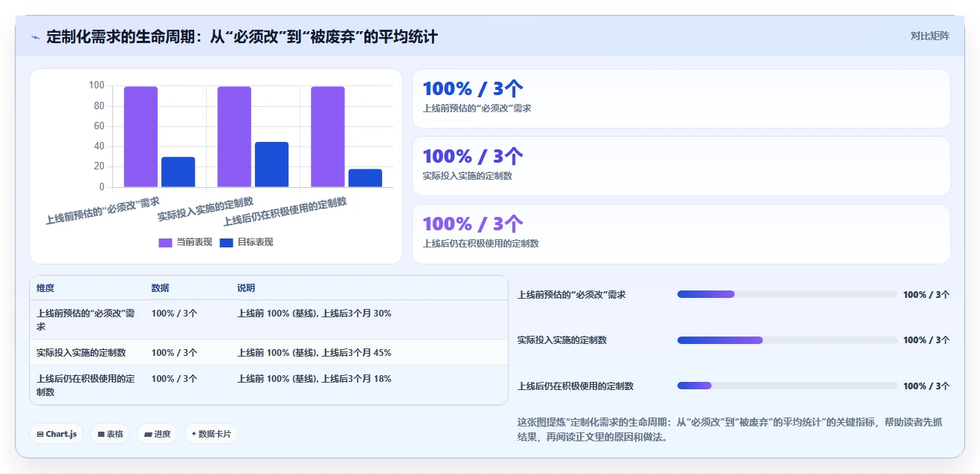This screenshot has height=474, width=980.
Task: Click the cell 上线前 100% (基线), 上线后3个月 18%
Action: click(315, 379)
